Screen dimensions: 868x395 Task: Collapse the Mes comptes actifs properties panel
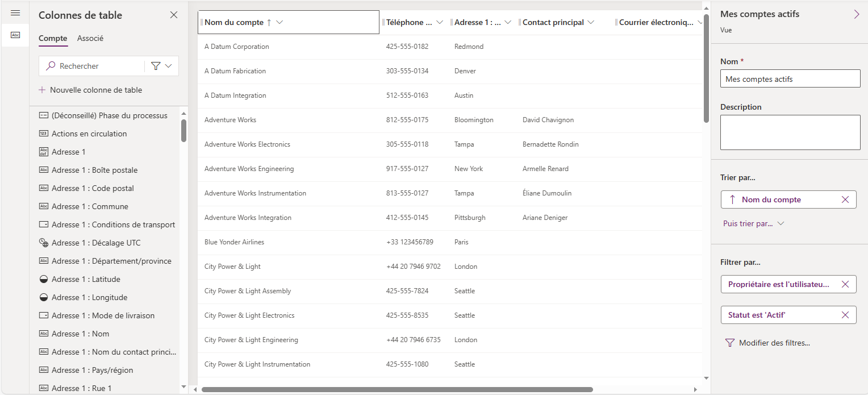point(857,14)
